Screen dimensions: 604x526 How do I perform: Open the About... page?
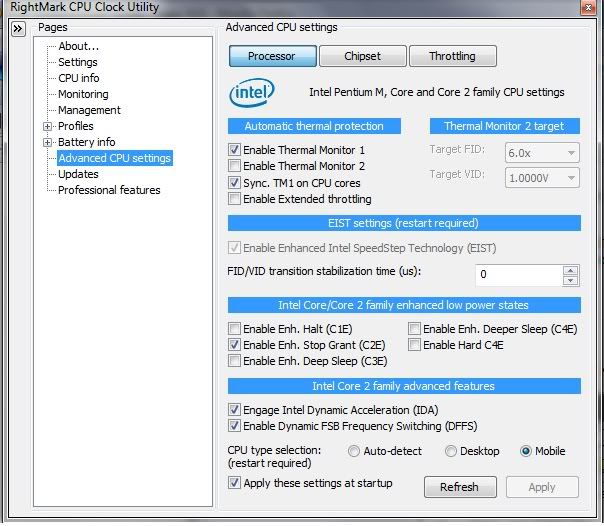pyautogui.click(x=79, y=46)
